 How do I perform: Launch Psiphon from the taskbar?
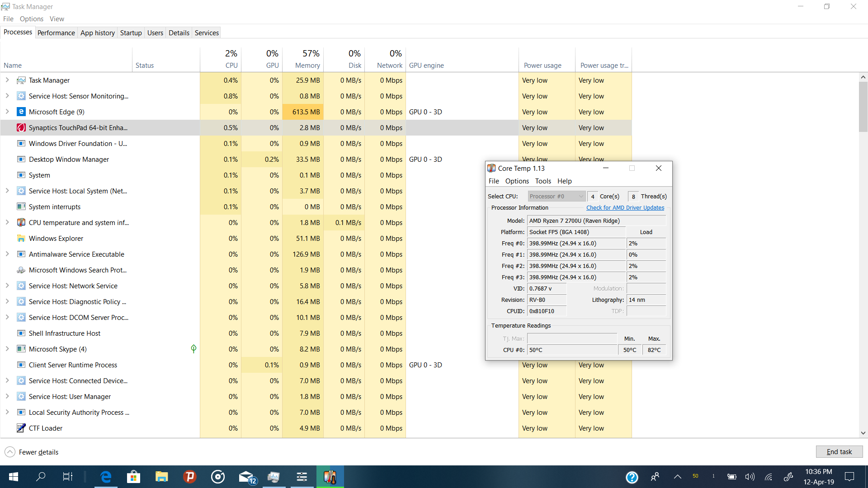tap(189, 477)
